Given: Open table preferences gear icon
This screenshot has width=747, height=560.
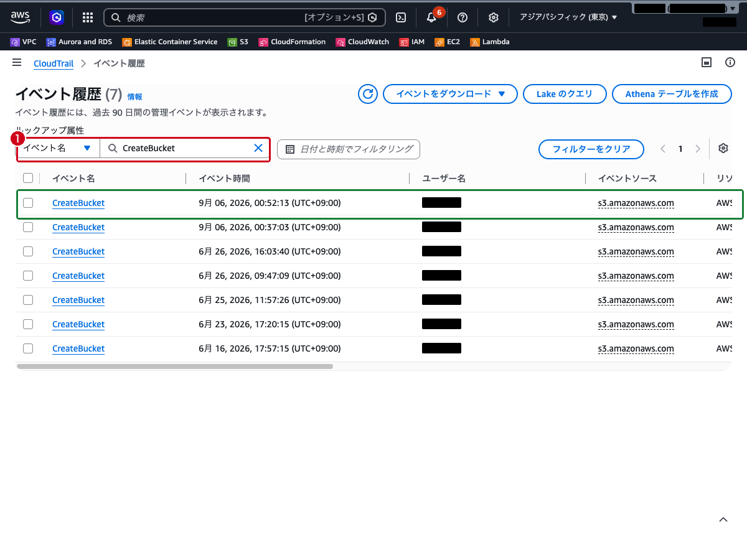Looking at the screenshot, I should pyautogui.click(x=723, y=148).
